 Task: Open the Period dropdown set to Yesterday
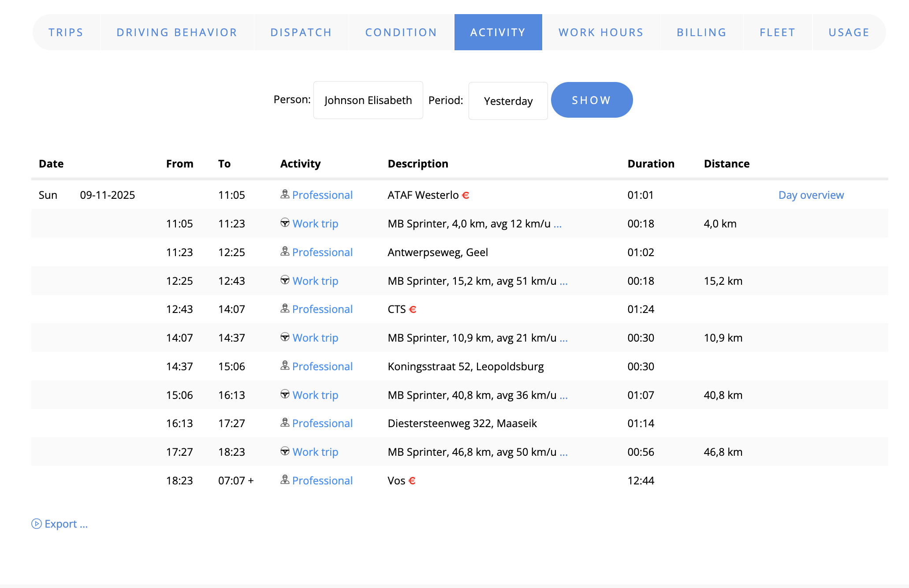pos(508,101)
